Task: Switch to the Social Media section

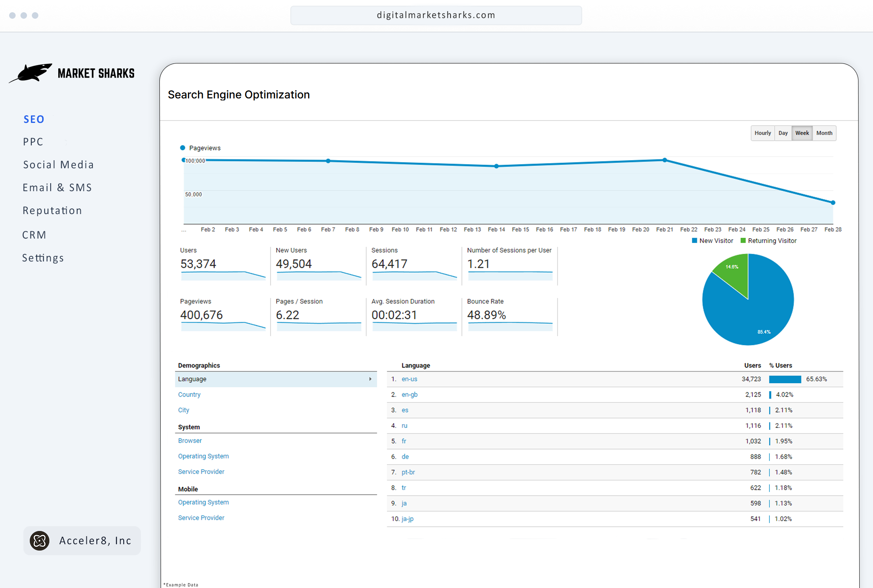Action: click(x=59, y=164)
